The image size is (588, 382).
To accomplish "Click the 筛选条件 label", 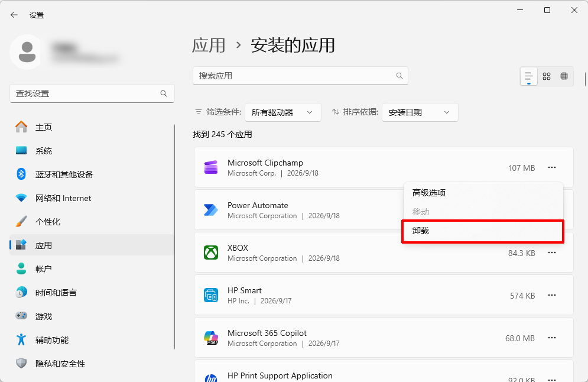I will (223, 112).
